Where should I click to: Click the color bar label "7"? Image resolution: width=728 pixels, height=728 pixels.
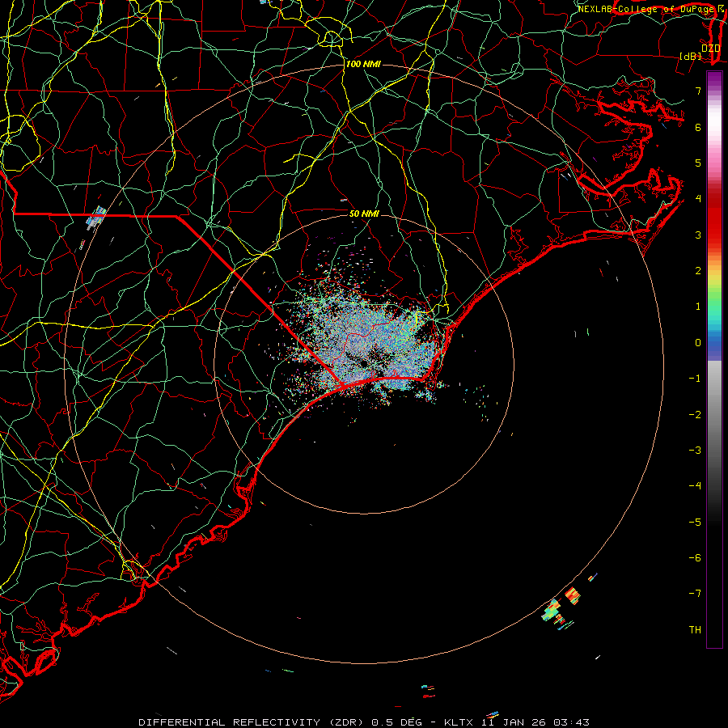[698, 91]
